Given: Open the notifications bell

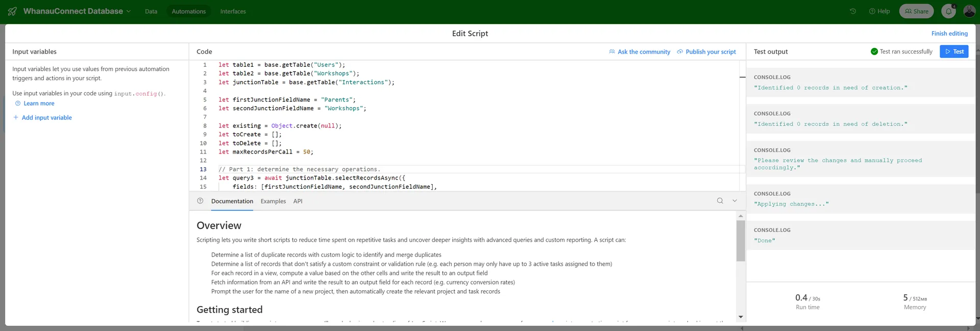Looking at the screenshot, I should 948,11.
